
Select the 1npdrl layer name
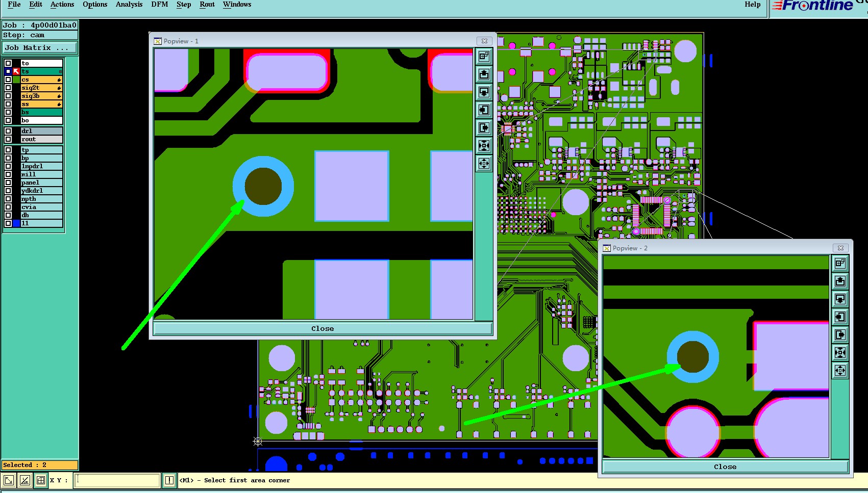(x=41, y=166)
